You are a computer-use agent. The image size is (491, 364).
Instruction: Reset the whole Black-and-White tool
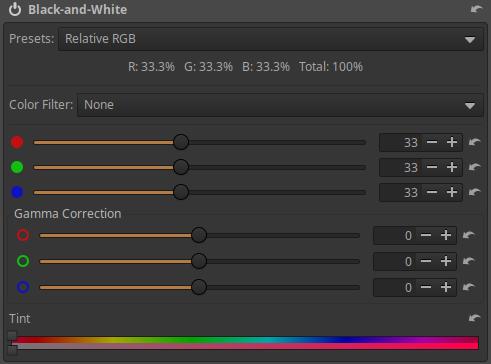[x=476, y=9]
